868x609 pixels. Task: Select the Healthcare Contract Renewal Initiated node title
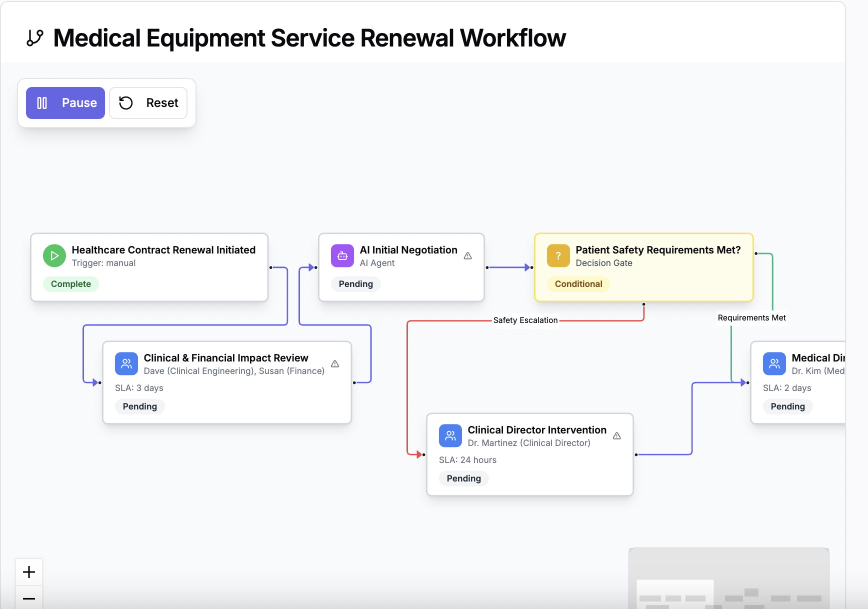click(163, 250)
